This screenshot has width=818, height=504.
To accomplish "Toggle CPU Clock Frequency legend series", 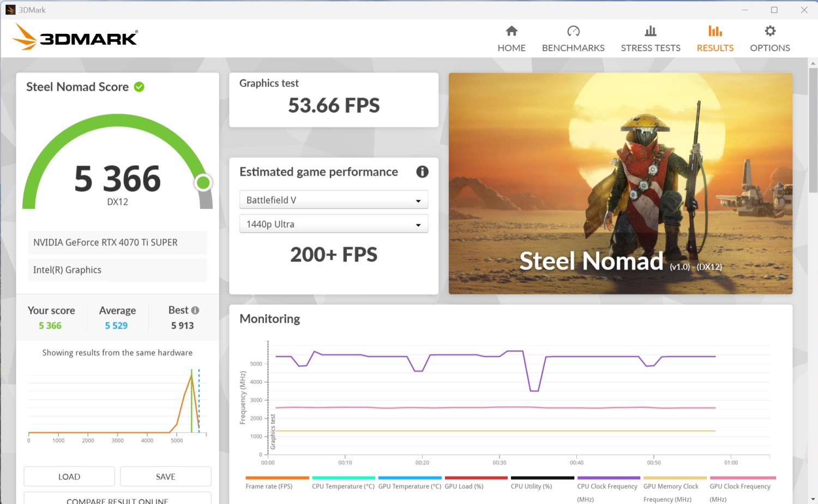I will click(607, 486).
